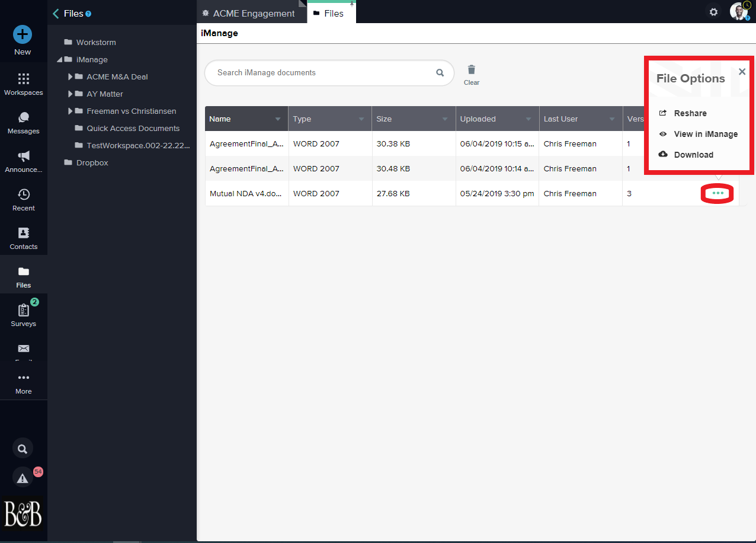Choose Reshare from File Options

(690, 113)
